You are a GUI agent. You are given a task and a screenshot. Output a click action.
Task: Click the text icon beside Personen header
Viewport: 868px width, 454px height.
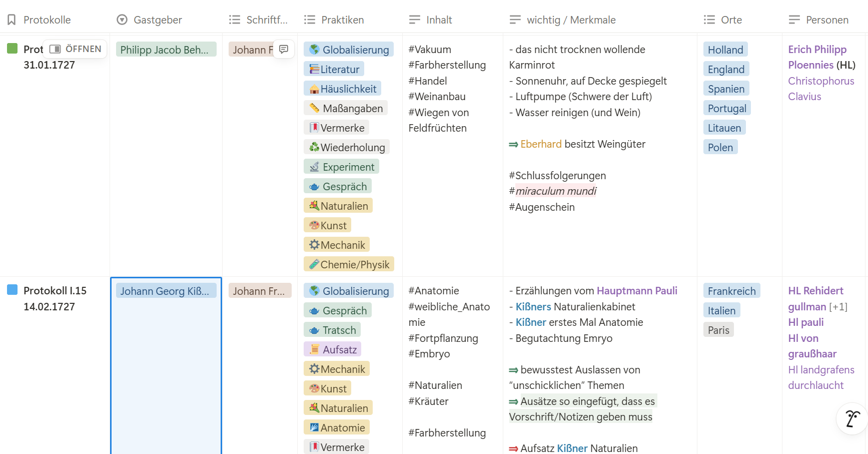794,20
